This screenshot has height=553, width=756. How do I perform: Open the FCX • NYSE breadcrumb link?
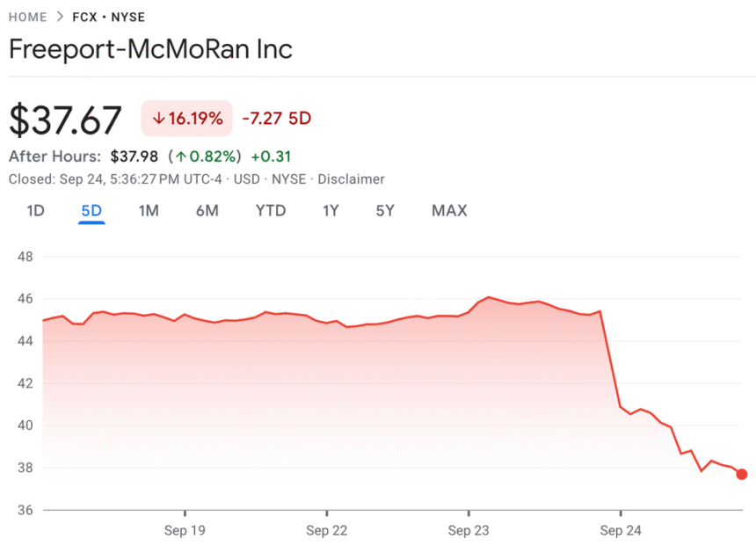coord(109,17)
